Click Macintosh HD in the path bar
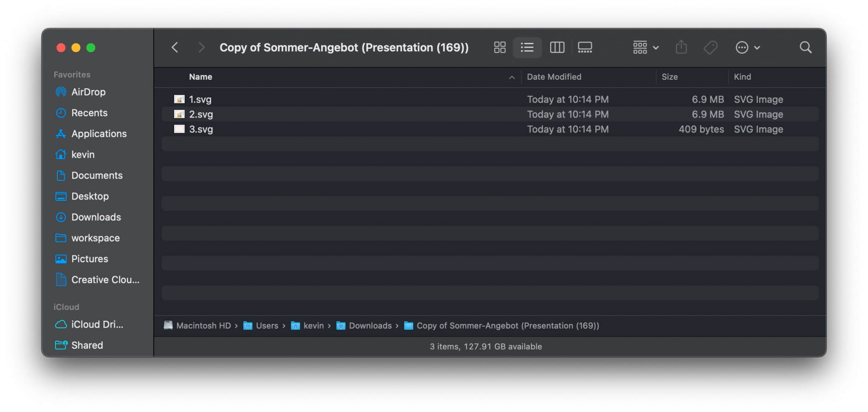868x412 pixels. (203, 325)
